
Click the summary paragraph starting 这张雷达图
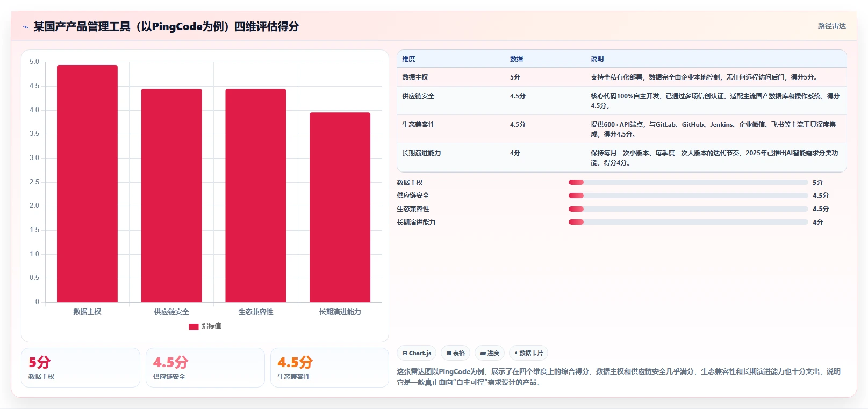pos(619,377)
